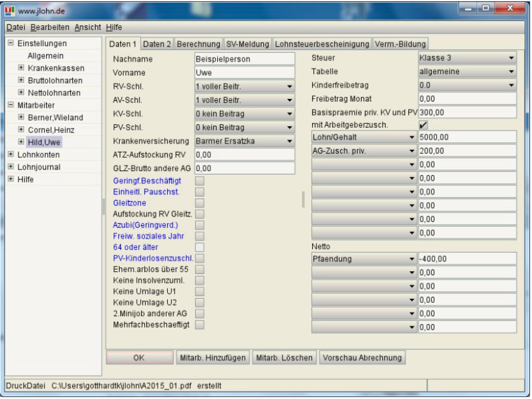Click the Vorschau Abrechnung button

364,357
